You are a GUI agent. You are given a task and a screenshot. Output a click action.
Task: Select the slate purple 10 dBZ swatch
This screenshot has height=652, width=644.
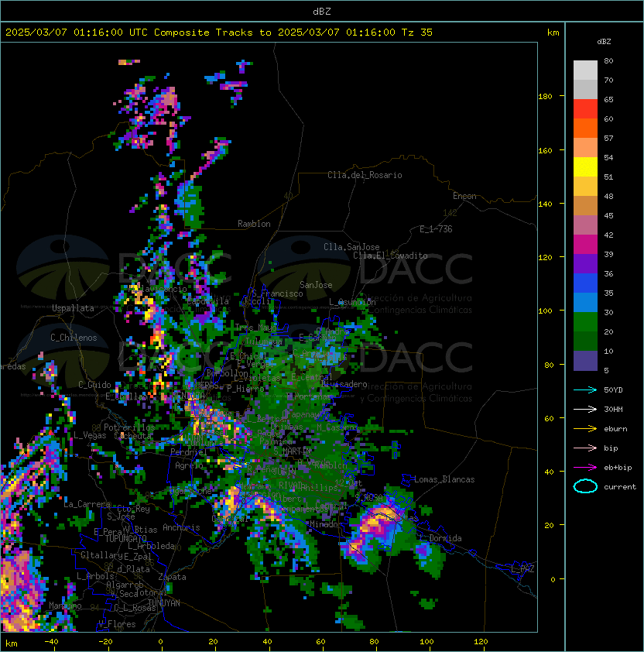(x=585, y=361)
